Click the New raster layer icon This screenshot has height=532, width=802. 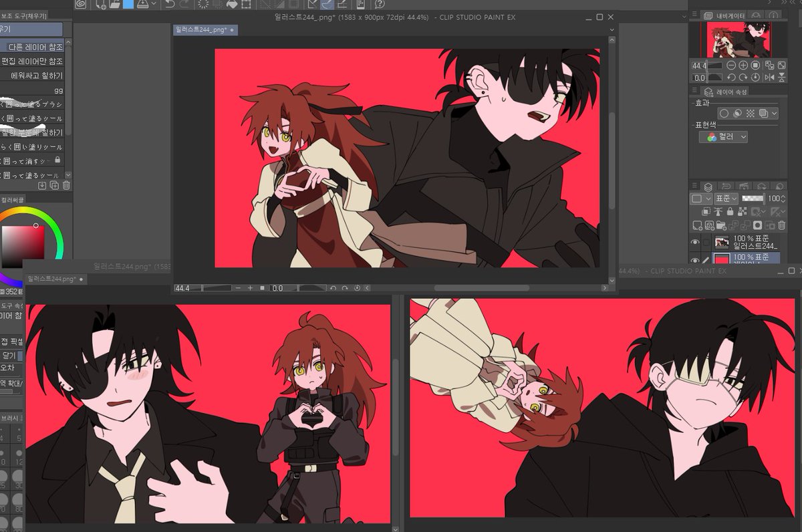(x=698, y=225)
